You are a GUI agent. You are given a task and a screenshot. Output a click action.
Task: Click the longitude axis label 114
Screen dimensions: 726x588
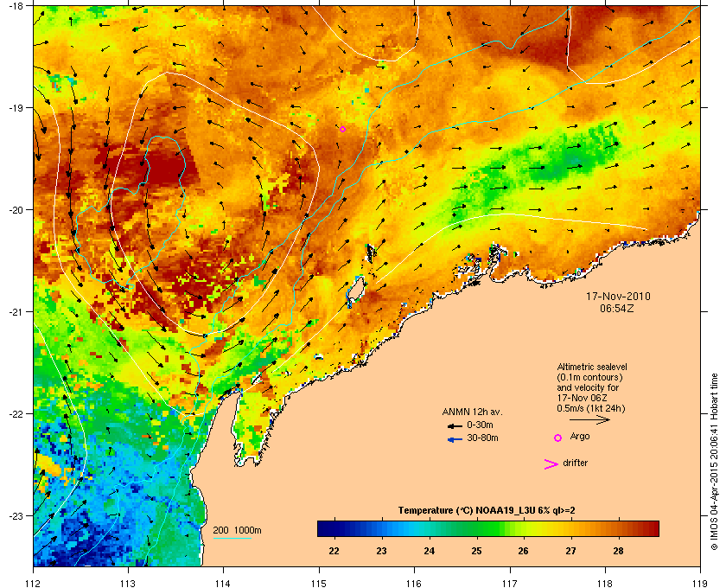223,583
